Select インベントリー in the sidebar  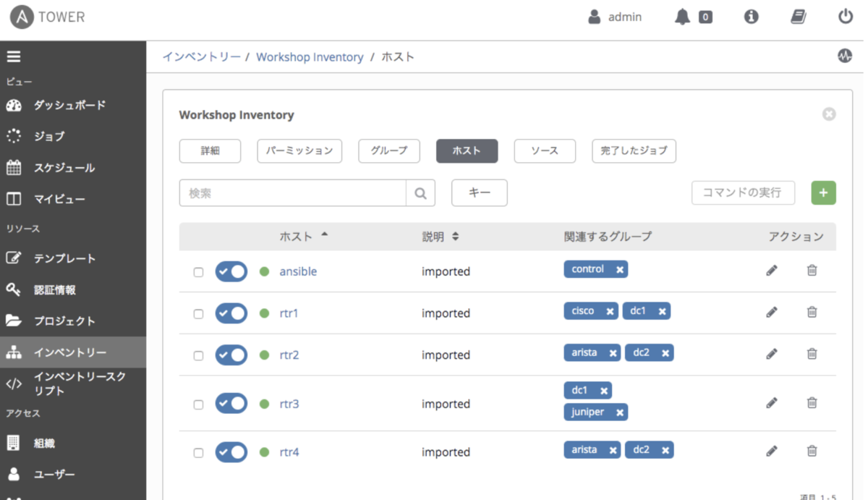coord(73,352)
